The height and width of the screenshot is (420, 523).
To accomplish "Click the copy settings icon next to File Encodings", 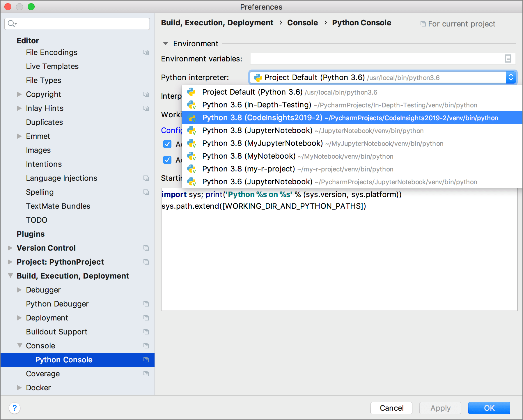I will [x=146, y=53].
